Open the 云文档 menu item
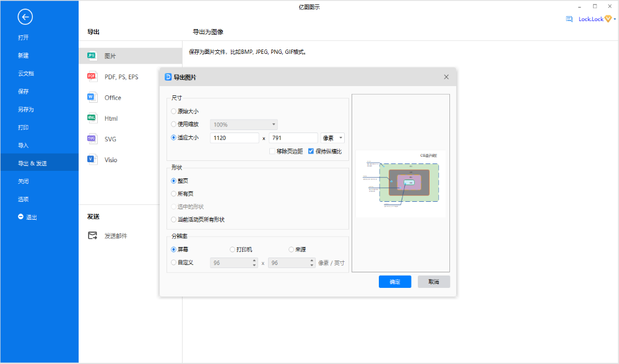Screen dimensions: 619x364 click(26, 74)
